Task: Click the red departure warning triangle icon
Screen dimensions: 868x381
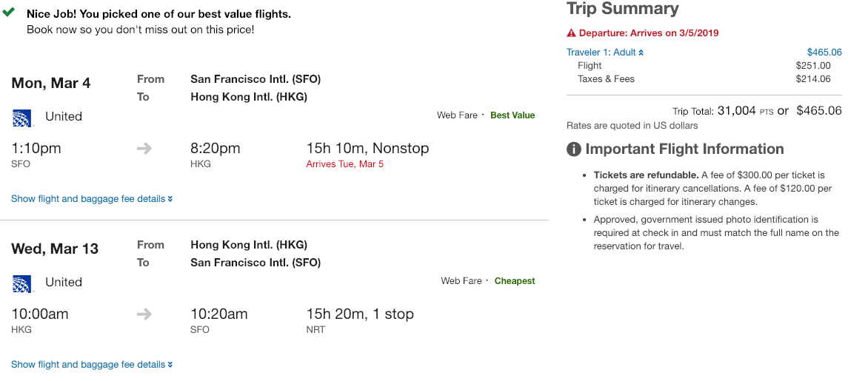Action: [571, 33]
